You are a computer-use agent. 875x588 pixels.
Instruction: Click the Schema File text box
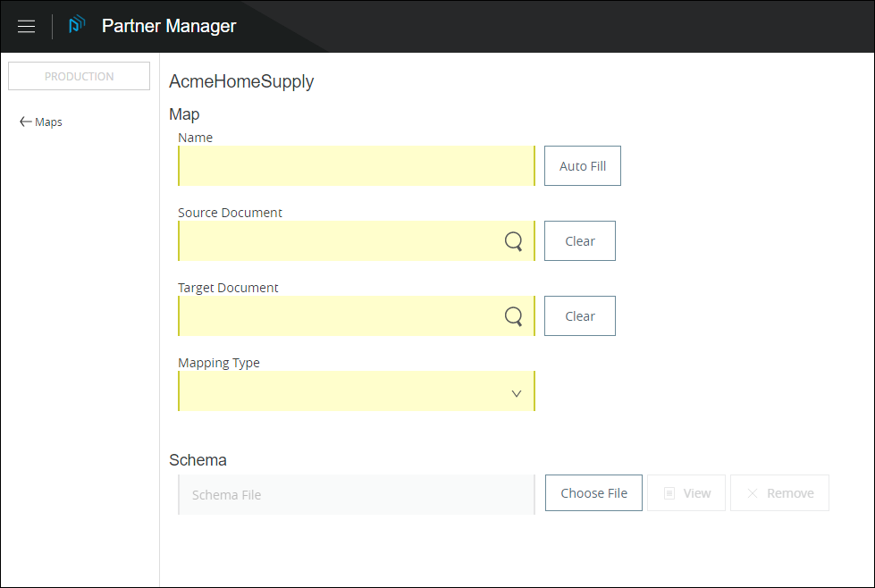point(356,495)
